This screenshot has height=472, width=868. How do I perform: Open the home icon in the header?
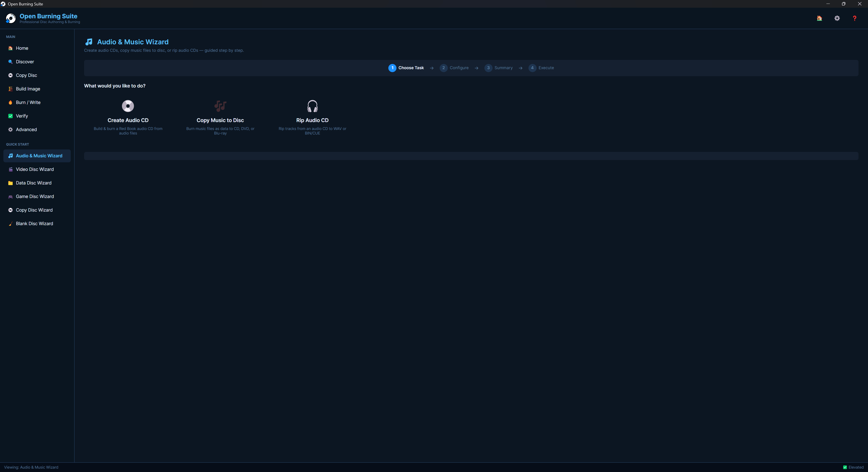coord(819,18)
